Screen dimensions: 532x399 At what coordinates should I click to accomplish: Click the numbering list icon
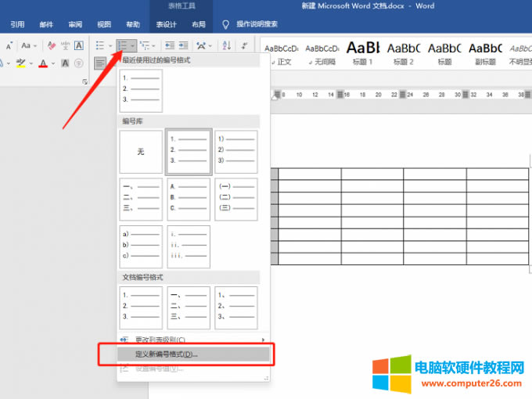pos(123,46)
